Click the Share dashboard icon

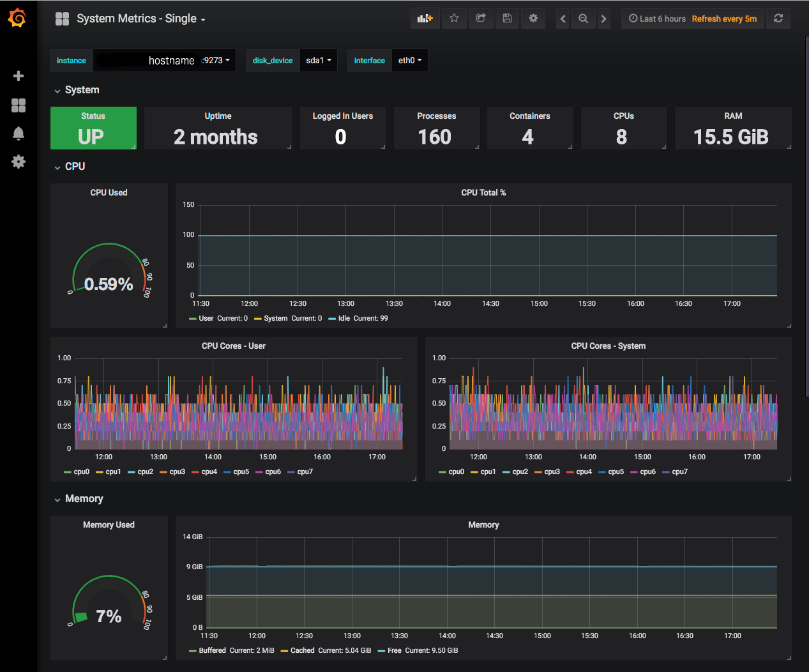[481, 19]
